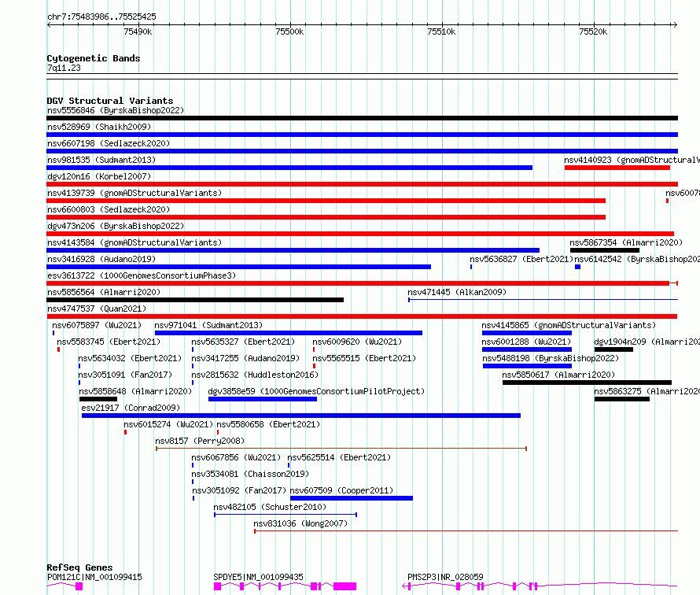This screenshot has width=700, height=595.
Task: Click nsv3416928 (Audano2019) label
Action: [101, 259]
